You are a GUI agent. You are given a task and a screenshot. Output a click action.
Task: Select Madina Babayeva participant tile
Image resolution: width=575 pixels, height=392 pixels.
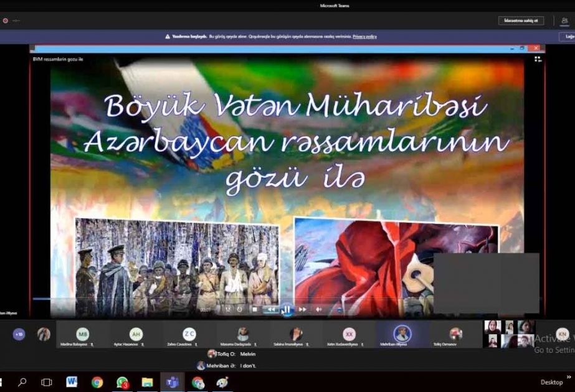click(82, 335)
